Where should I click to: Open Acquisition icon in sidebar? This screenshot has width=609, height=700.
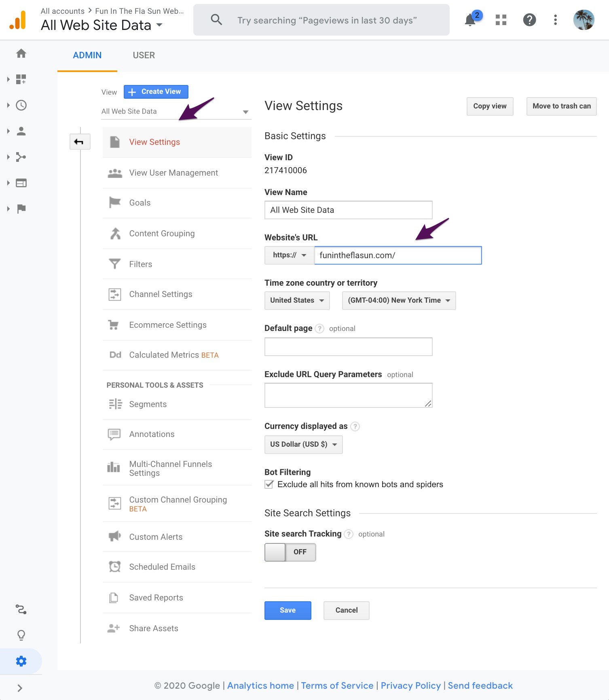(x=21, y=157)
